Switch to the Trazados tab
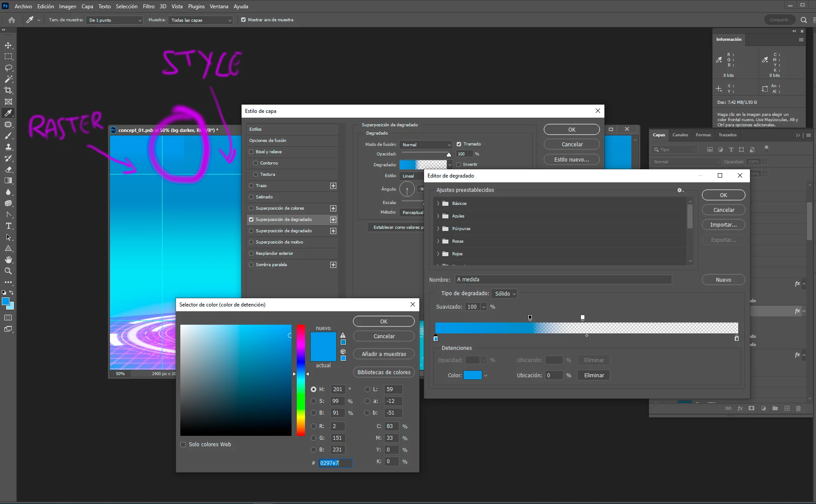Screen dimensions: 816x504 click(x=727, y=135)
